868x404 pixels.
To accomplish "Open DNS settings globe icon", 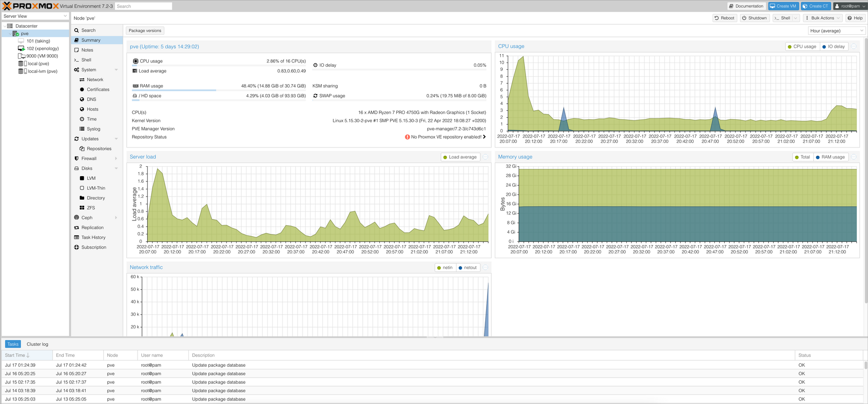I will click(x=82, y=99).
